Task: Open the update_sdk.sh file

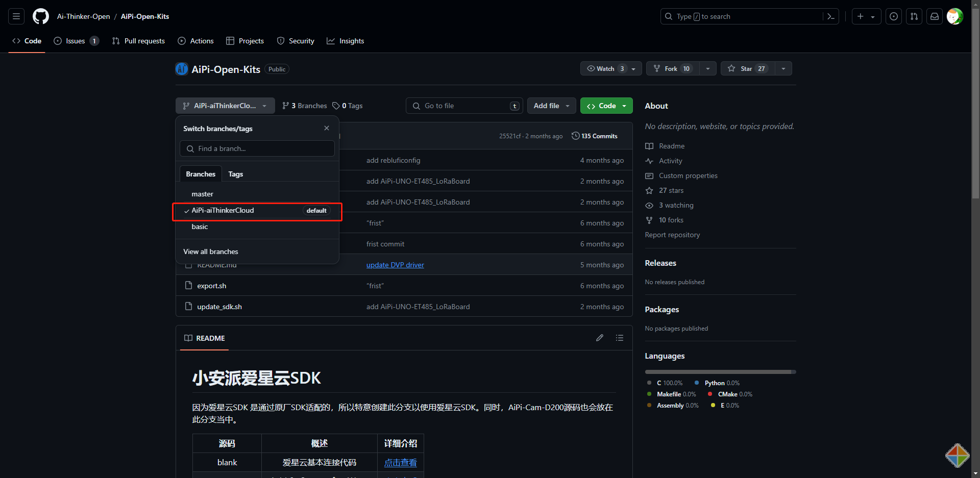Action: click(219, 307)
